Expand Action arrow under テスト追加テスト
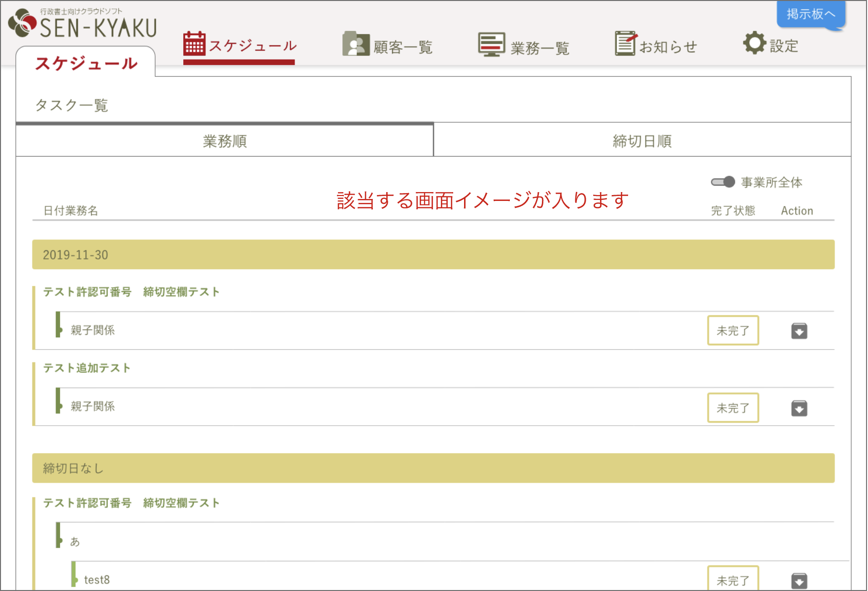This screenshot has width=868, height=591. click(799, 408)
